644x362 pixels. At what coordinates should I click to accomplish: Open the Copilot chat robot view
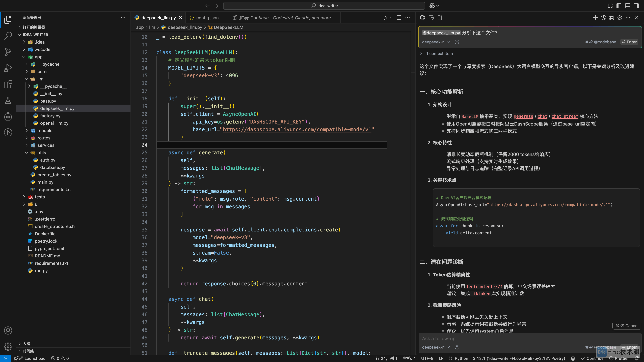[x=8, y=116]
